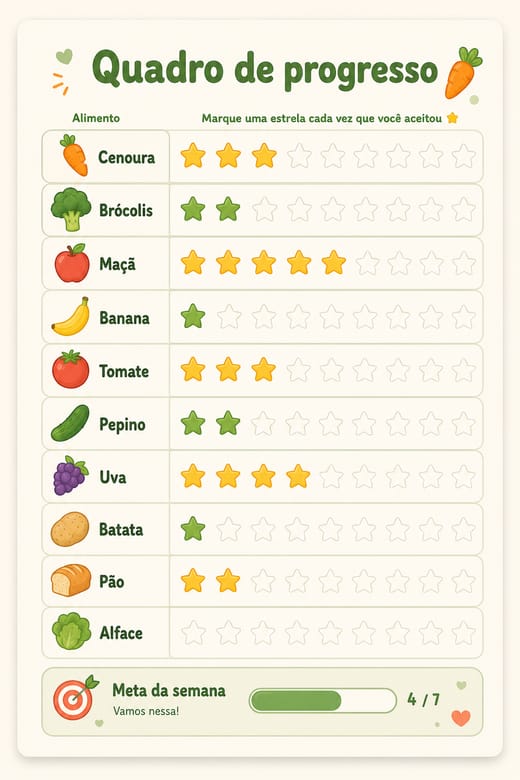Click the carrot icon in Cenoura row
The height and width of the screenshot is (780, 520).
tap(74, 155)
